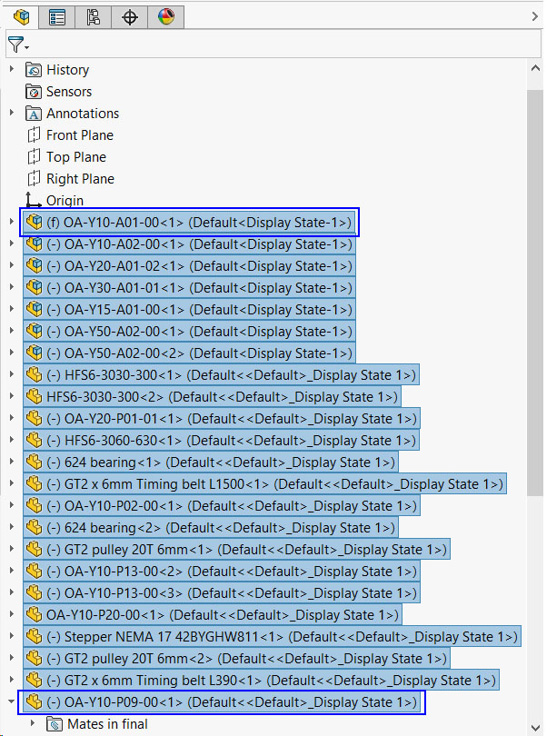Select OA-Y10-P09-00<1> tree item

click(221, 702)
